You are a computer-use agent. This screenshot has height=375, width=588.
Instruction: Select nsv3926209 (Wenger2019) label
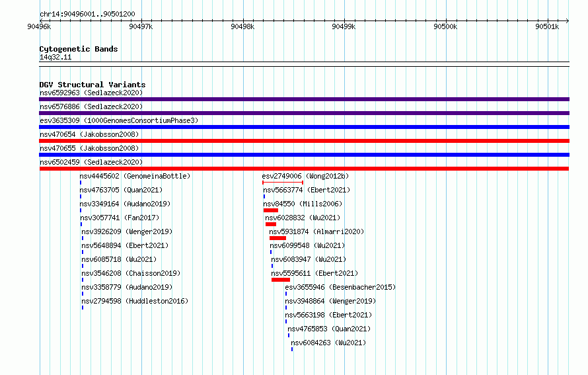tap(127, 231)
